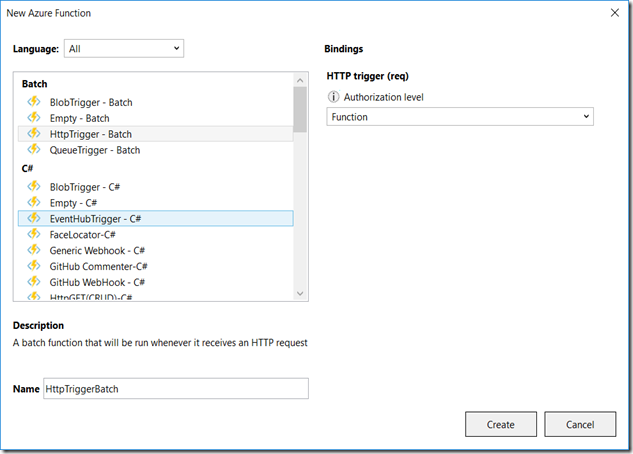
Task: Click the template list scroll up arrow
Action: pos(300,80)
